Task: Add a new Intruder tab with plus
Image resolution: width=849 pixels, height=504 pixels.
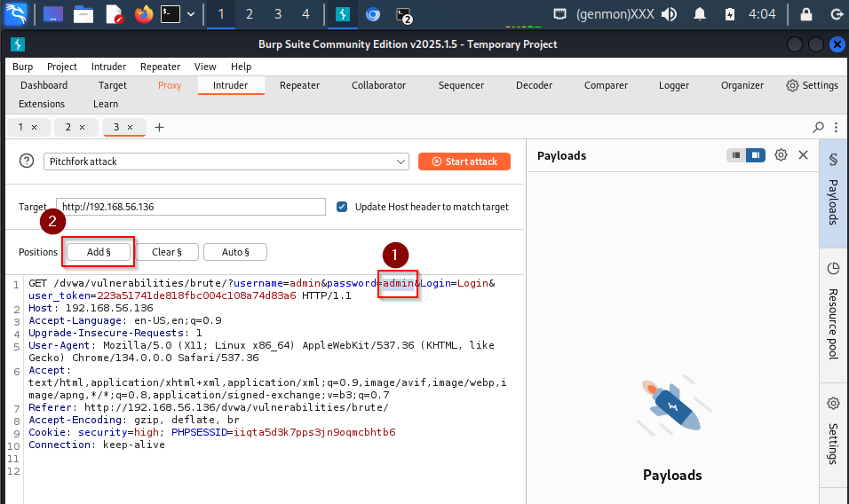Action: (159, 128)
